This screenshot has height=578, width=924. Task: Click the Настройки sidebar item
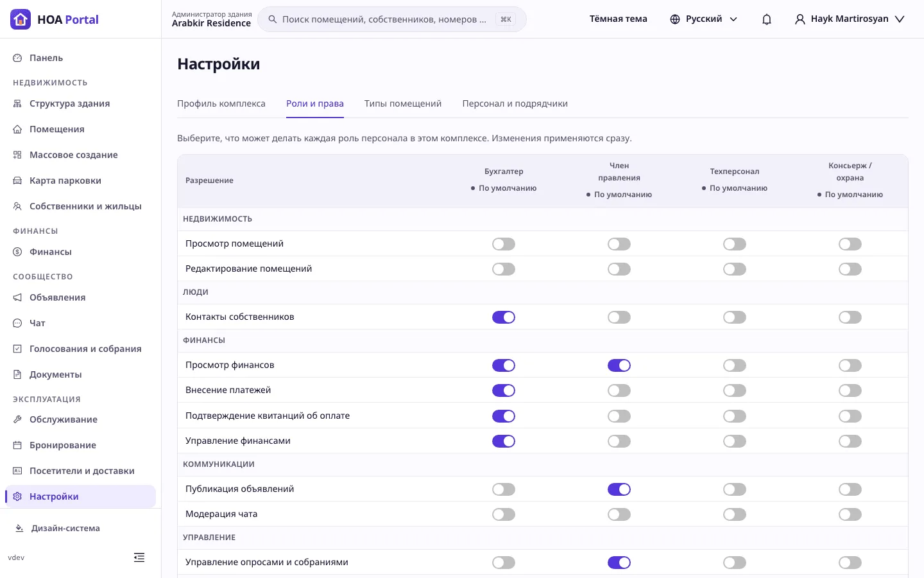point(81,496)
